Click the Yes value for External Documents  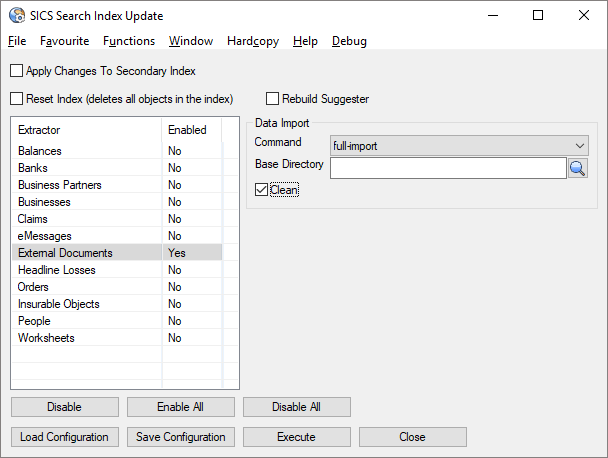click(x=177, y=253)
